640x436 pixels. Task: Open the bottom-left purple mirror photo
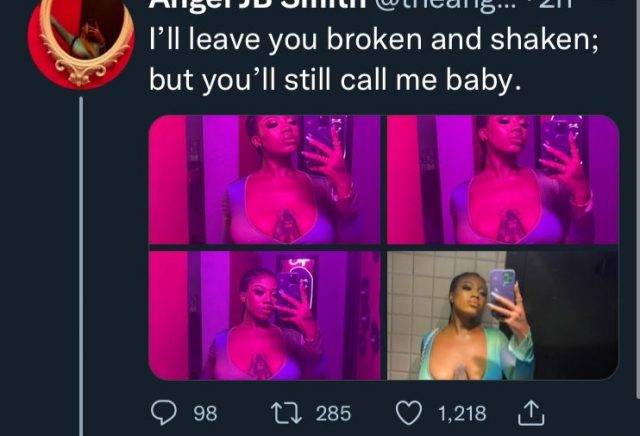tap(265, 316)
